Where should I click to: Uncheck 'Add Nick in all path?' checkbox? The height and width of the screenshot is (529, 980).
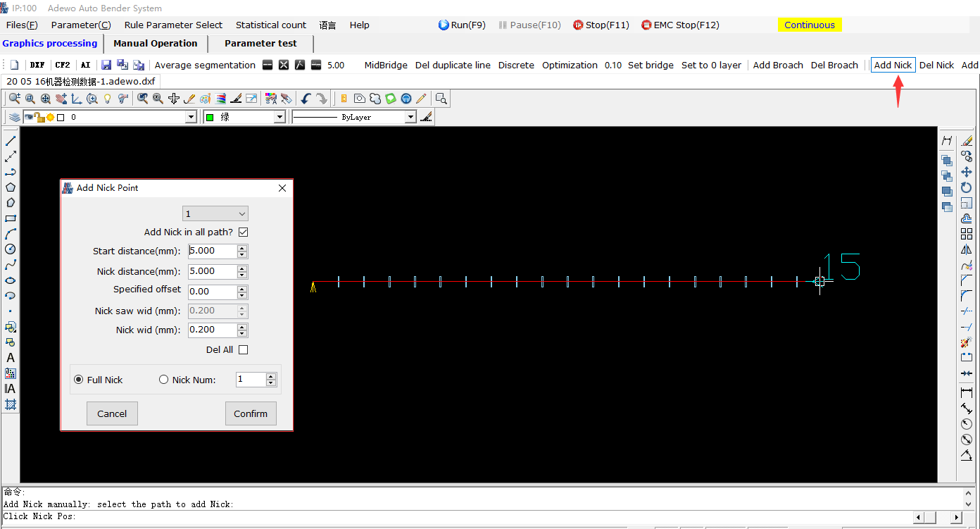(244, 232)
